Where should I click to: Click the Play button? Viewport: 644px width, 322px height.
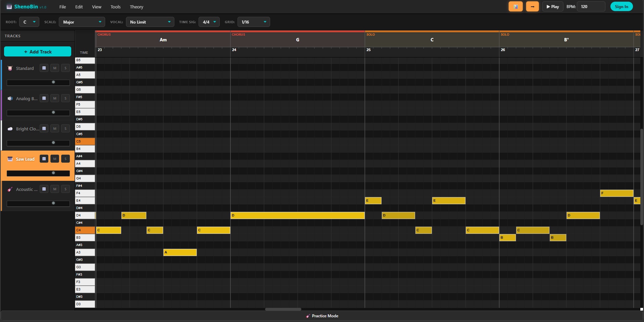coord(553,6)
